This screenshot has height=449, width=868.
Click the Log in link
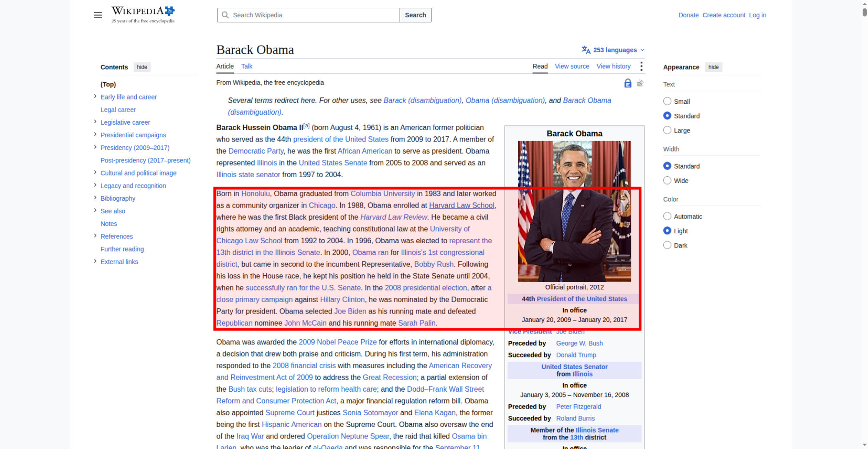click(x=757, y=15)
